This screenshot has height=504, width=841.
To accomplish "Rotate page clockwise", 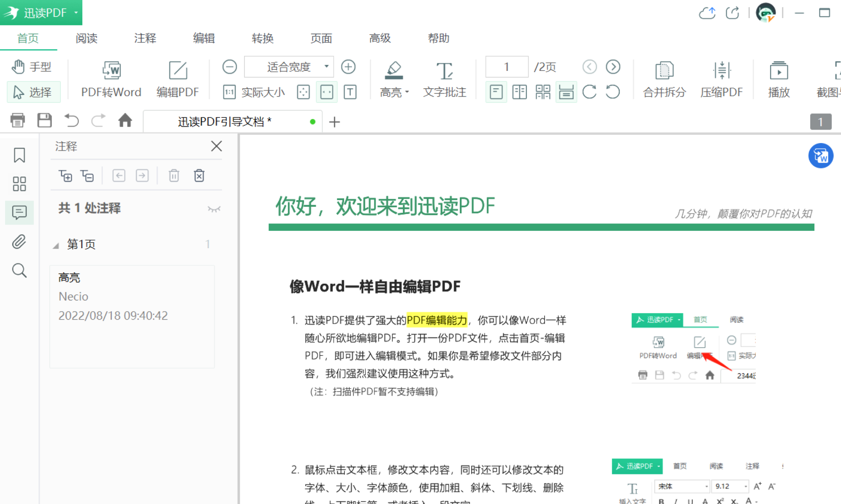I will (589, 92).
